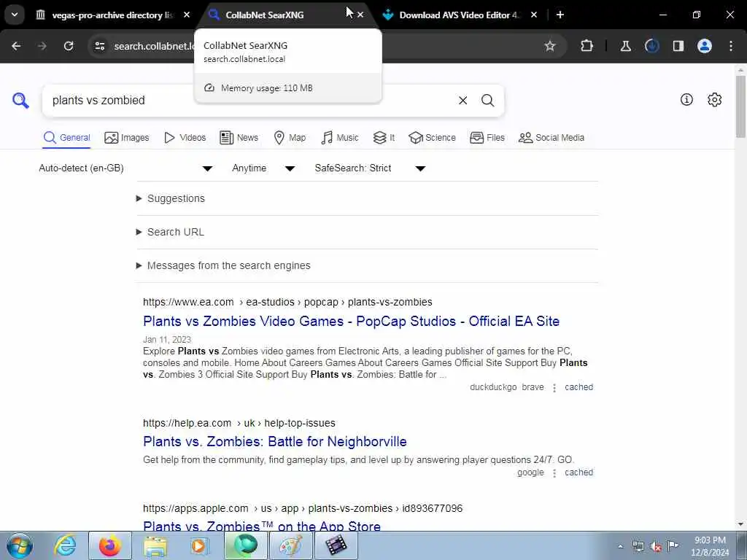Open Plants vs. Zombies on the App Store result

click(262, 526)
